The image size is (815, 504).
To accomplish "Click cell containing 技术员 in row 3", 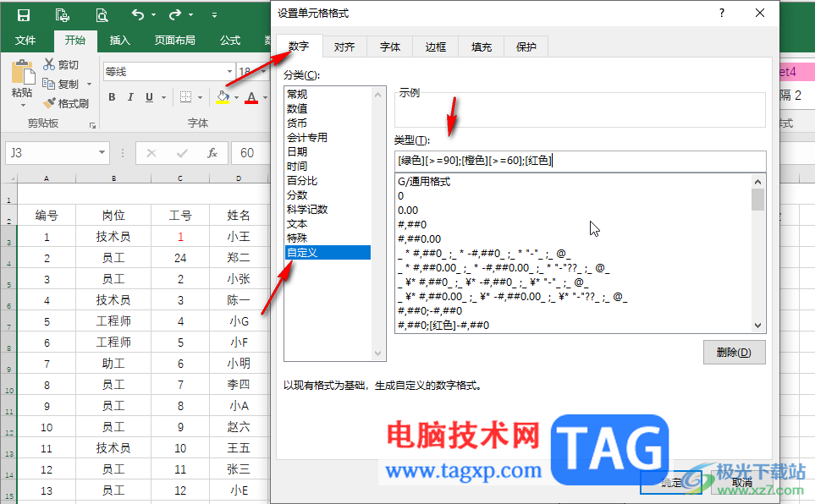I will pos(113,237).
